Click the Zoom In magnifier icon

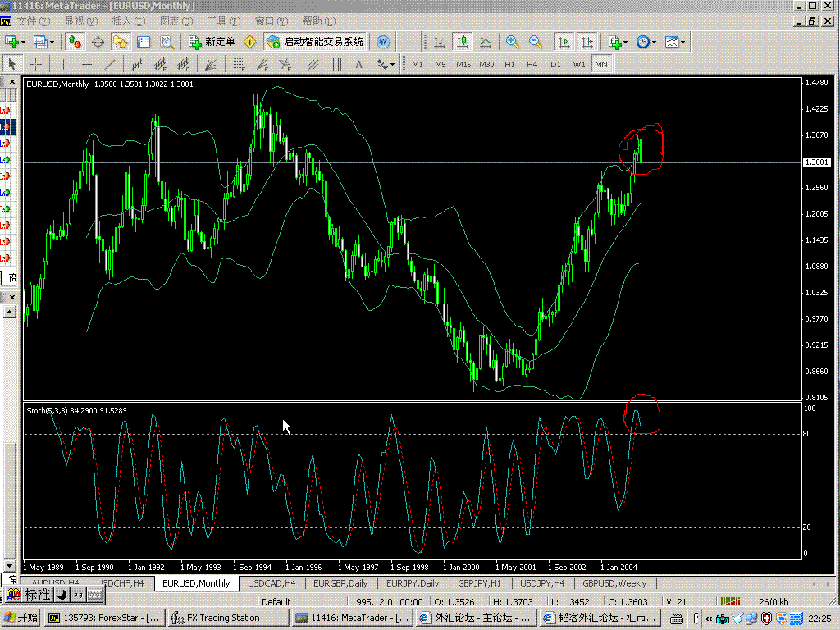tap(513, 41)
